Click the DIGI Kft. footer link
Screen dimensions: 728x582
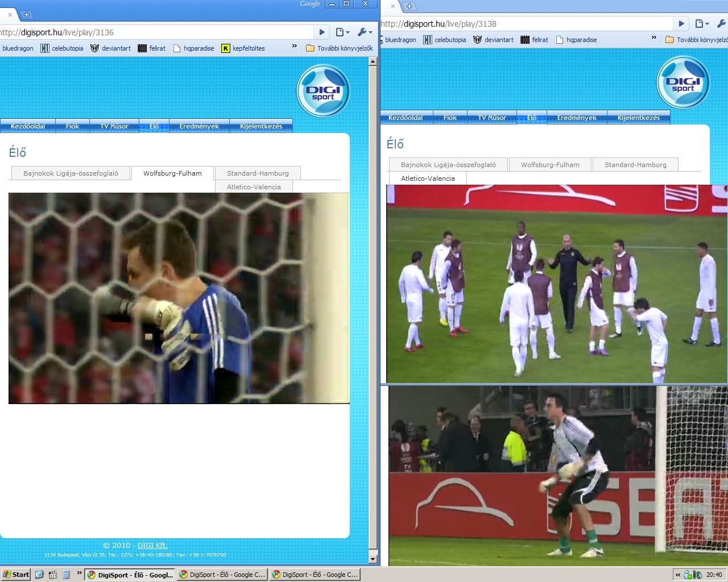coord(152,546)
